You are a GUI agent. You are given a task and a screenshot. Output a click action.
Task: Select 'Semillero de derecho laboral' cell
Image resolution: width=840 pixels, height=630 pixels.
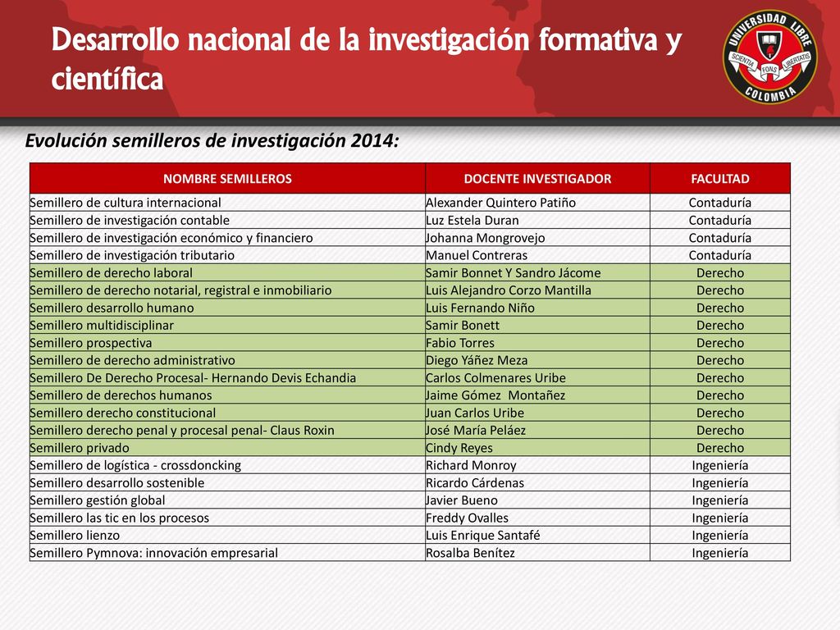click(x=228, y=272)
